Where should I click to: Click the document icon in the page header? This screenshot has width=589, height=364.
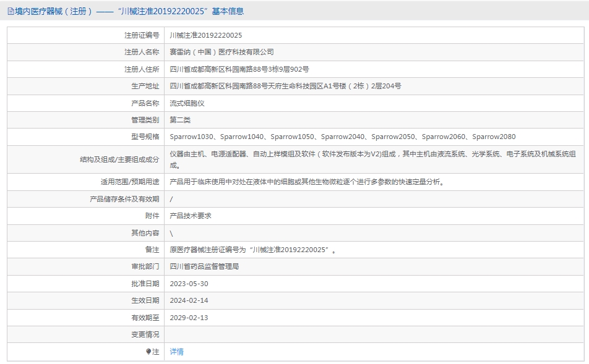click(x=11, y=11)
